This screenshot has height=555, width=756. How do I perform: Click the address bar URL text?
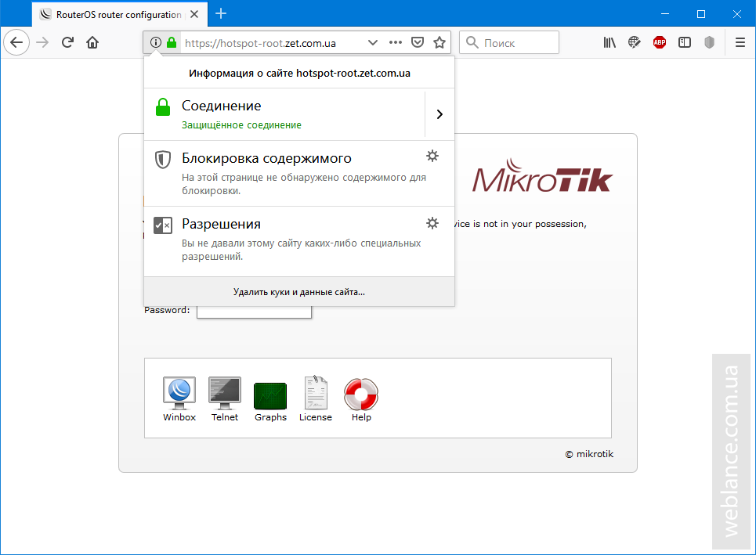point(260,43)
